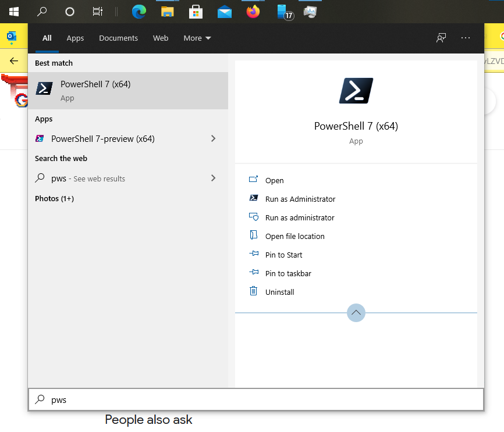Viewport: 504px width, 432px height.
Task: Click People also ask text in browser
Action: pyautogui.click(x=148, y=420)
